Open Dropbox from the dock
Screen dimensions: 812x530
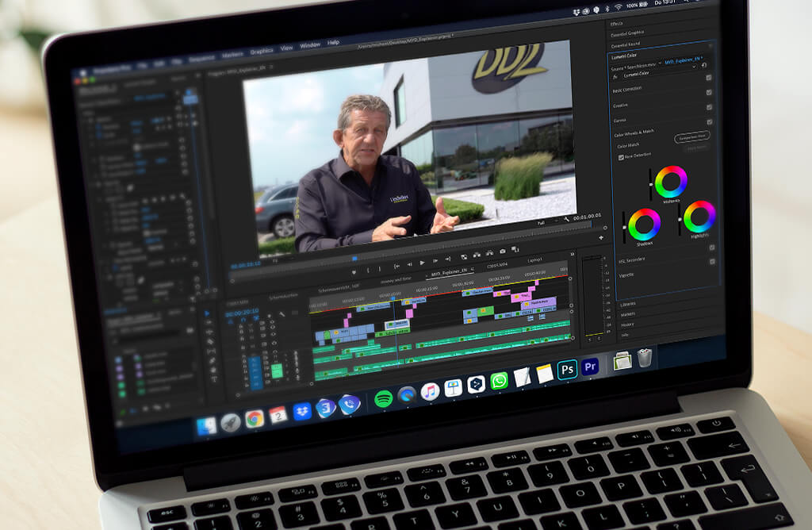(302, 412)
